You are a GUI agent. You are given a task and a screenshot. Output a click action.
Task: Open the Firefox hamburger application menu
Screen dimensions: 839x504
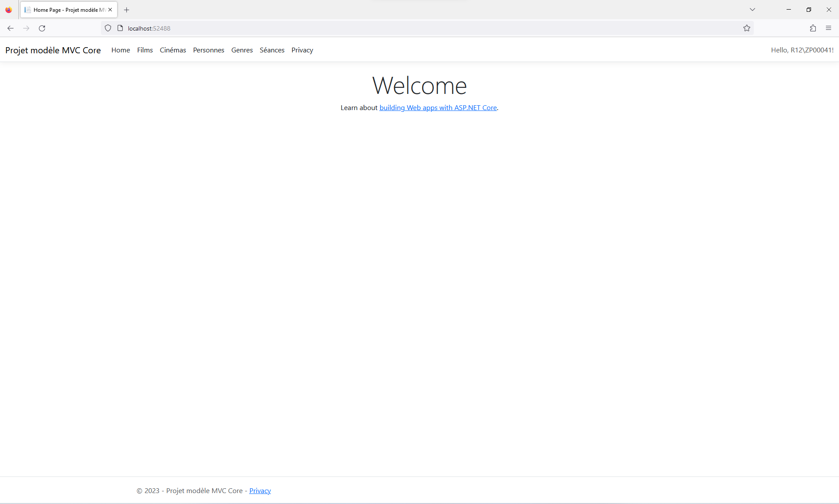(x=829, y=28)
